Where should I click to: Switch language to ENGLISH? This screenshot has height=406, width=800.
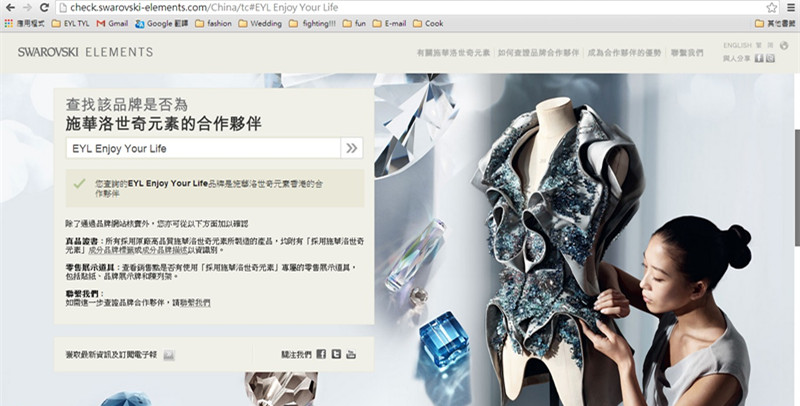click(737, 45)
